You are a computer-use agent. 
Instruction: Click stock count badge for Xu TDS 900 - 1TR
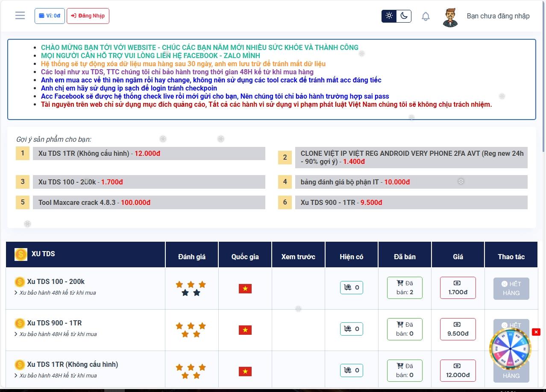tap(352, 329)
